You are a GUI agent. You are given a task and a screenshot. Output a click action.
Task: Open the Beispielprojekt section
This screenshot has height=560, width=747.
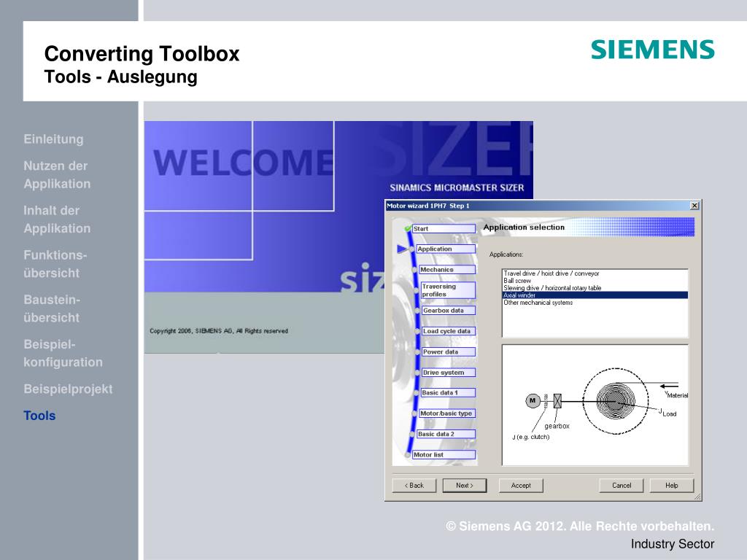tap(68, 389)
